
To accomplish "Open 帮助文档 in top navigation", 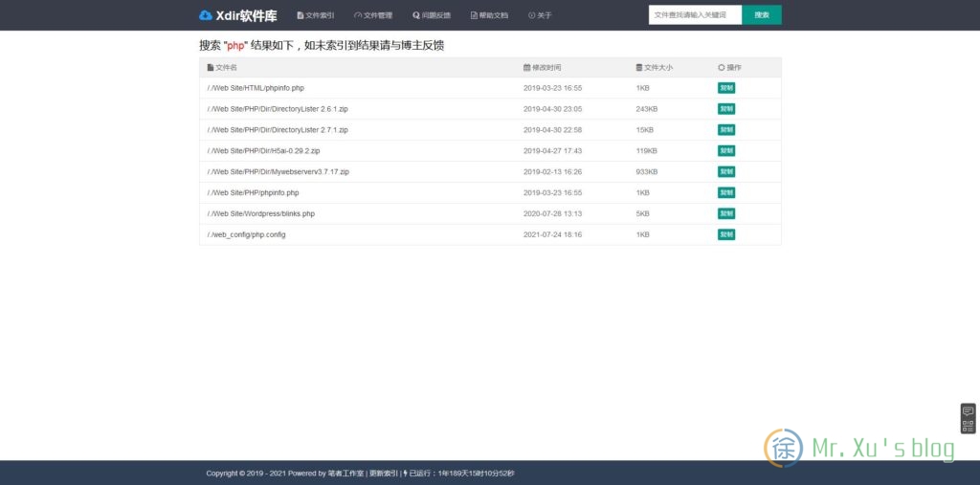I will pyautogui.click(x=489, y=15).
